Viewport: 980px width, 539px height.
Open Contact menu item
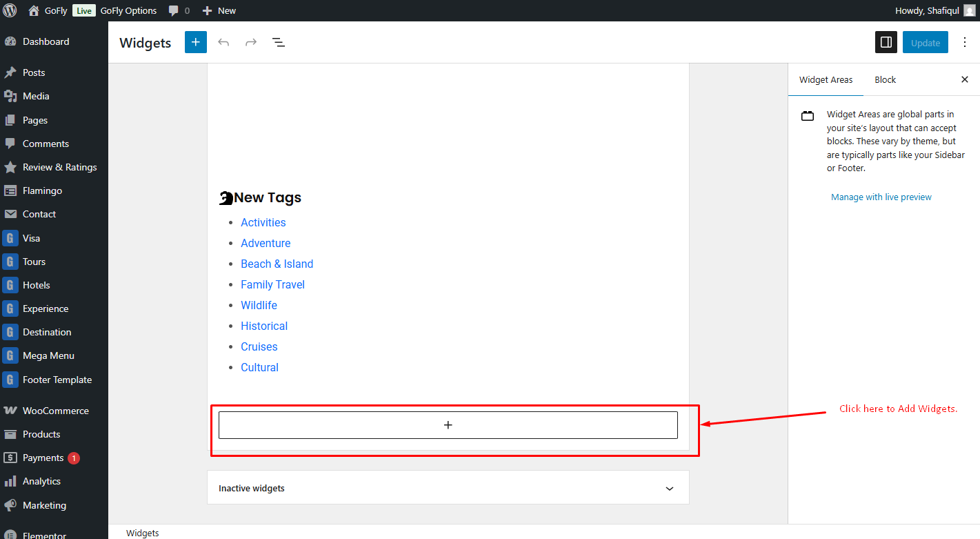(54, 214)
